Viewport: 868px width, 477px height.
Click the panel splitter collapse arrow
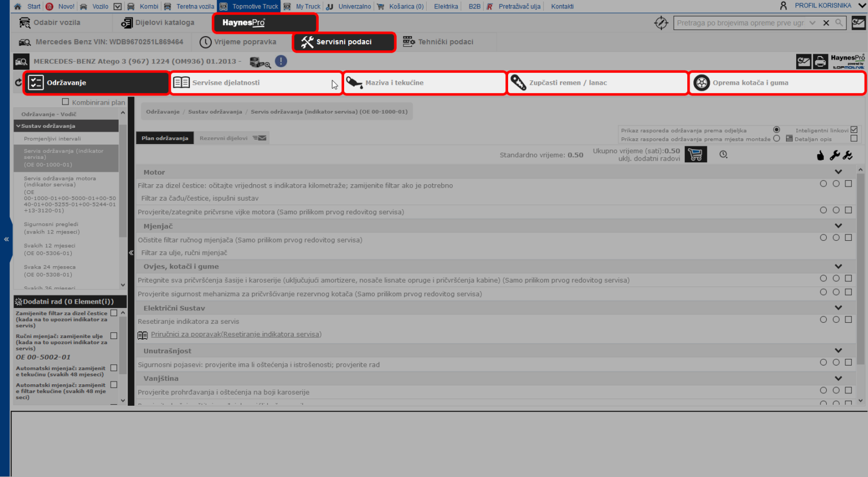pos(131,253)
